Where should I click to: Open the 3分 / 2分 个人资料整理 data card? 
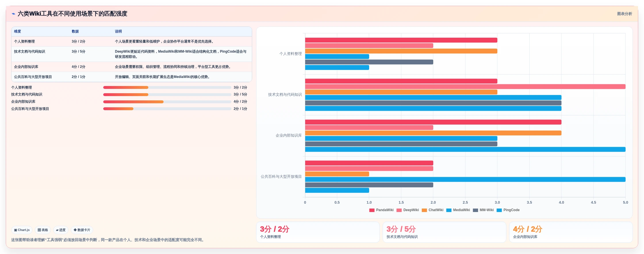pyautogui.click(x=318, y=232)
